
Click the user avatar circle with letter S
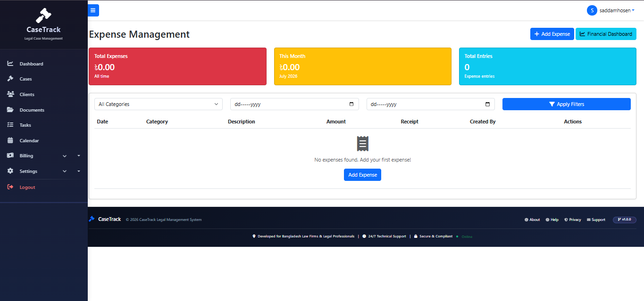pyautogui.click(x=592, y=10)
